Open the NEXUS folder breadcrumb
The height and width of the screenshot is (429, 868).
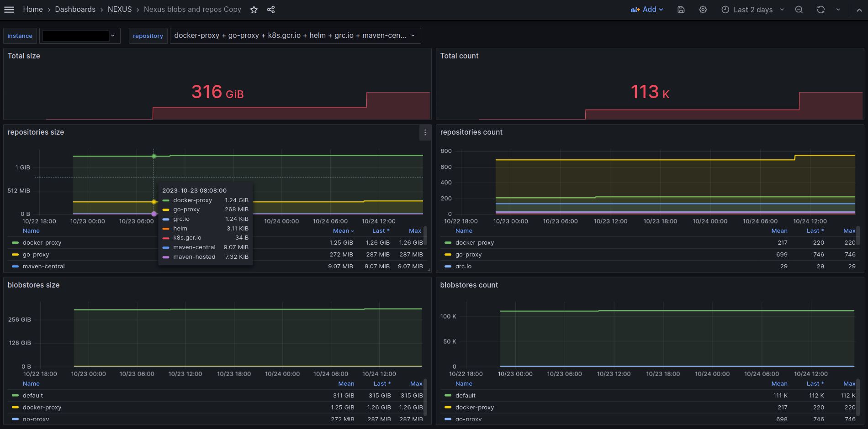click(119, 10)
